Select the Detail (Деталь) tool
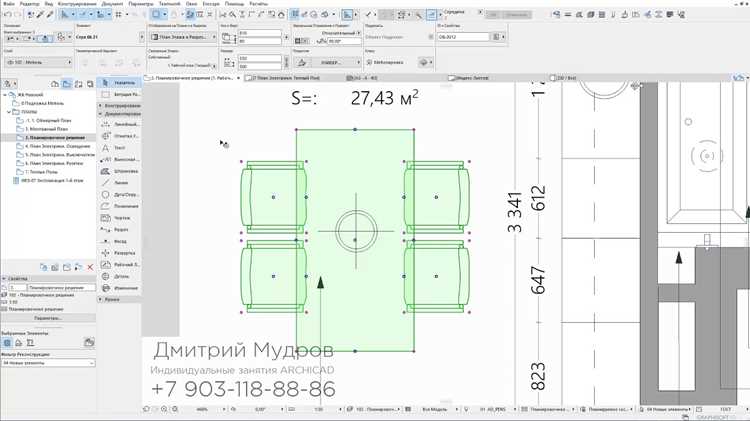750x421 pixels. click(119, 277)
